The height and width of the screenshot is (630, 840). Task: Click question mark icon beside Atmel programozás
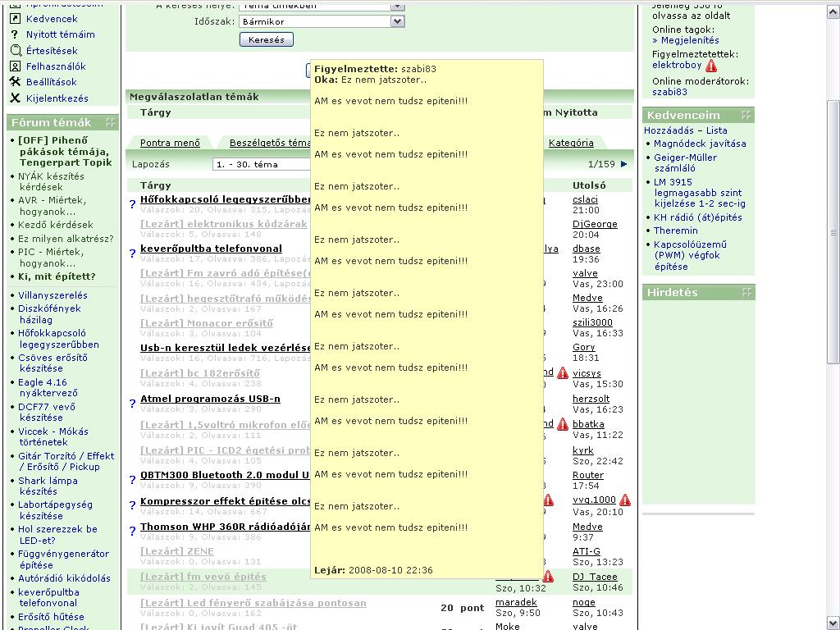(x=132, y=404)
